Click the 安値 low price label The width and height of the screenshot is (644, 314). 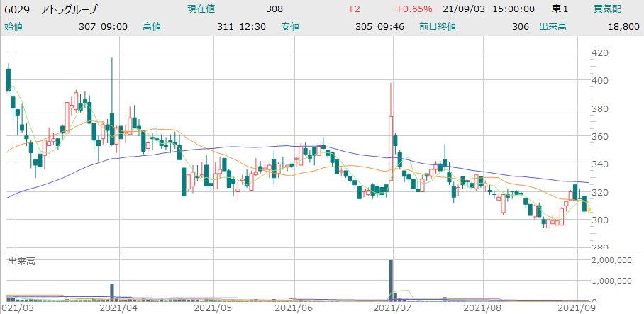290,26
